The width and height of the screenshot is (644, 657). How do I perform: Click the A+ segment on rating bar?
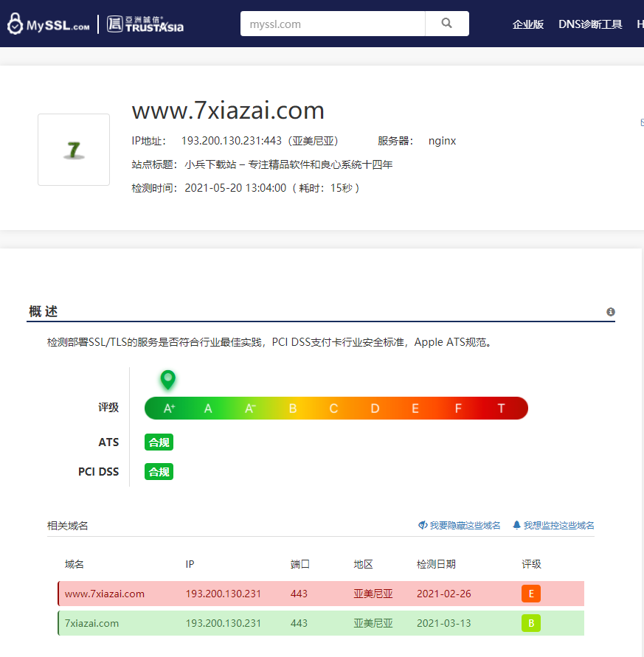click(169, 409)
